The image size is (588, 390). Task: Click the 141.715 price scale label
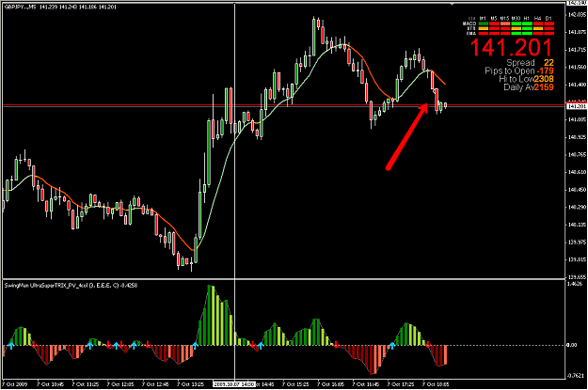[577, 50]
